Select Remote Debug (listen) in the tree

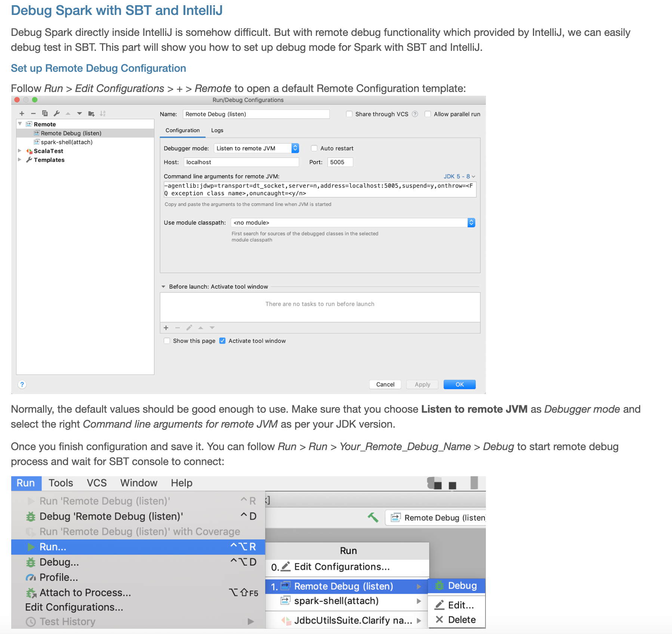tap(85, 133)
